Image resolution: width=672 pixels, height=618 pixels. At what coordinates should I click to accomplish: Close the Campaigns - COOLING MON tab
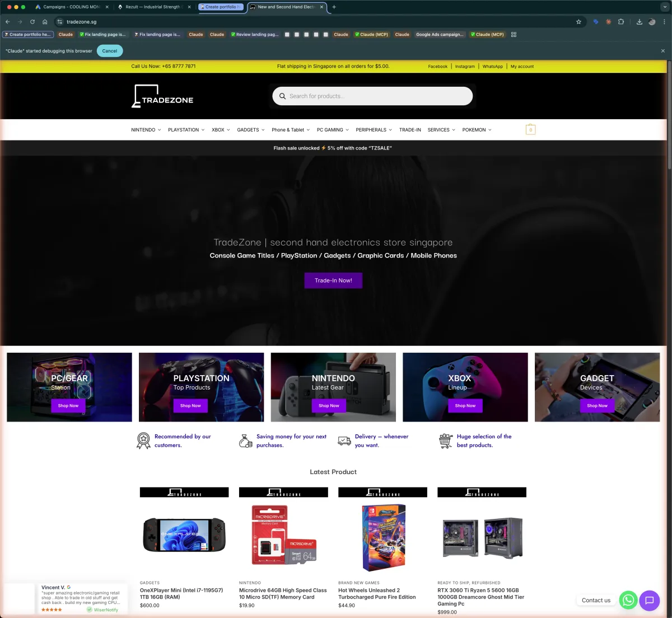[106, 7]
